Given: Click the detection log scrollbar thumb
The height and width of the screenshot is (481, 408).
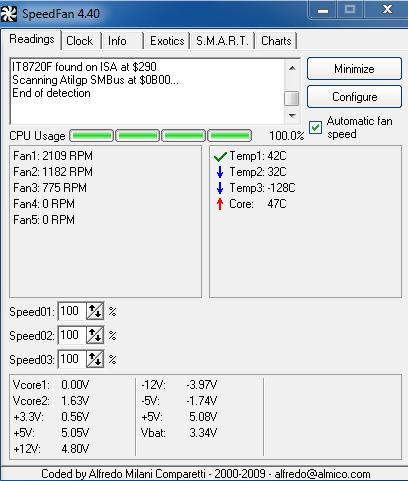Looking at the screenshot, I should point(292,98).
